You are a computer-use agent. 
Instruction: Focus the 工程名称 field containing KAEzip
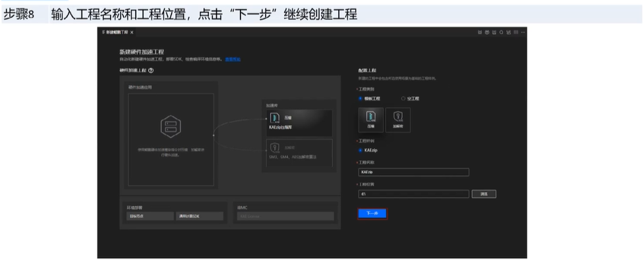413,172
